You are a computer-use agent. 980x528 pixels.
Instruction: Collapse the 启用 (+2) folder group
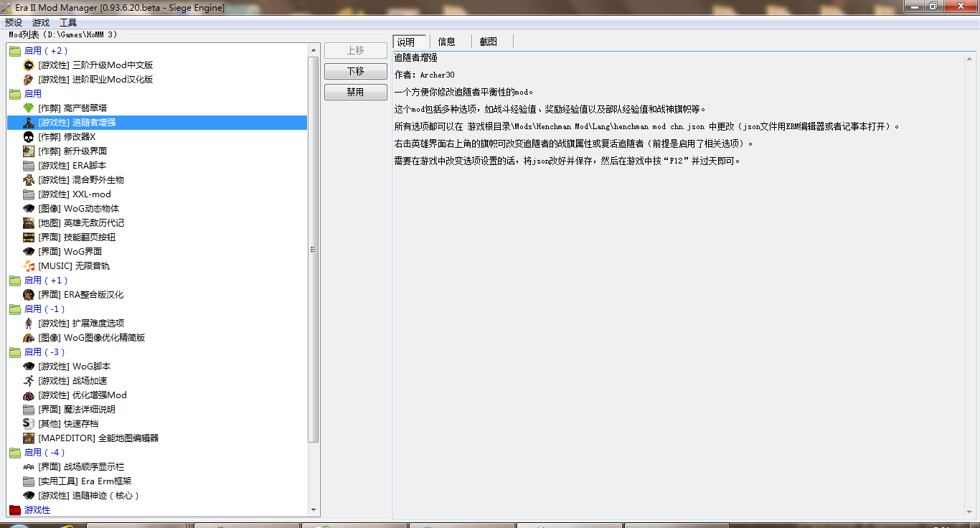point(14,51)
